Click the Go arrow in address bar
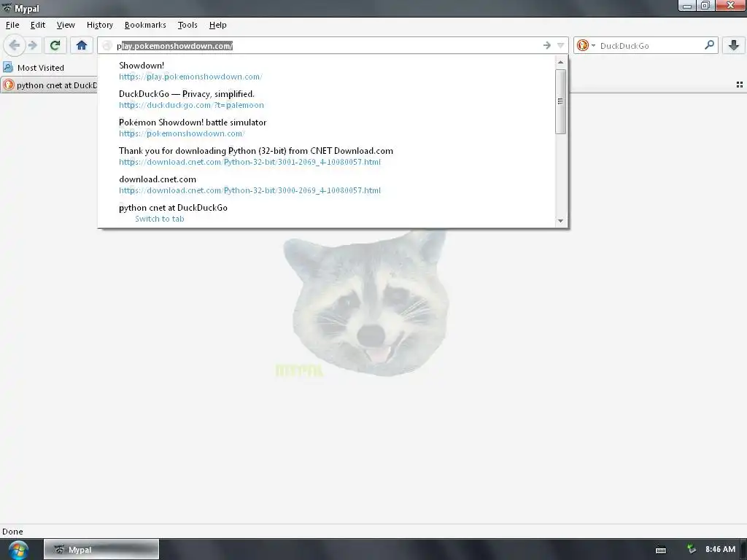 (x=547, y=45)
